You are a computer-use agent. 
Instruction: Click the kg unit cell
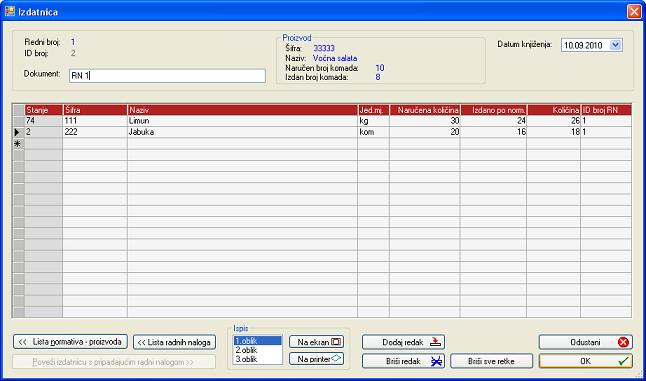pyautogui.click(x=374, y=121)
